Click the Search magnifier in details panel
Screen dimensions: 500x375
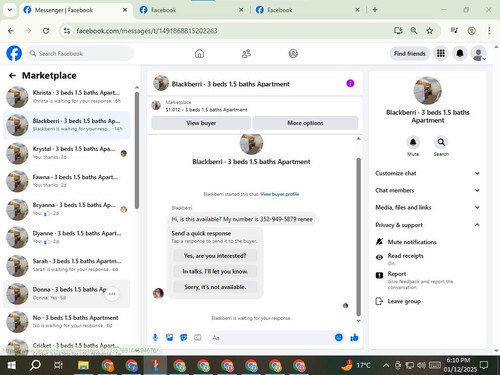click(441, 142)
